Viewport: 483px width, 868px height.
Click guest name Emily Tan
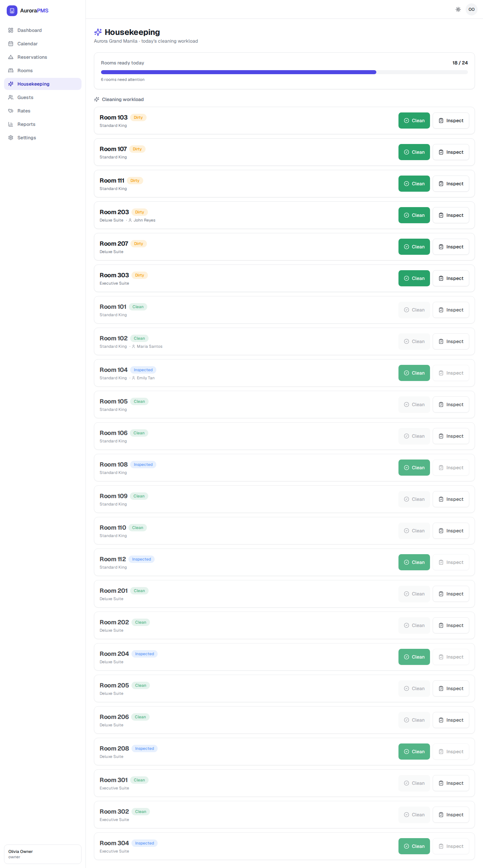coord(146,378)
